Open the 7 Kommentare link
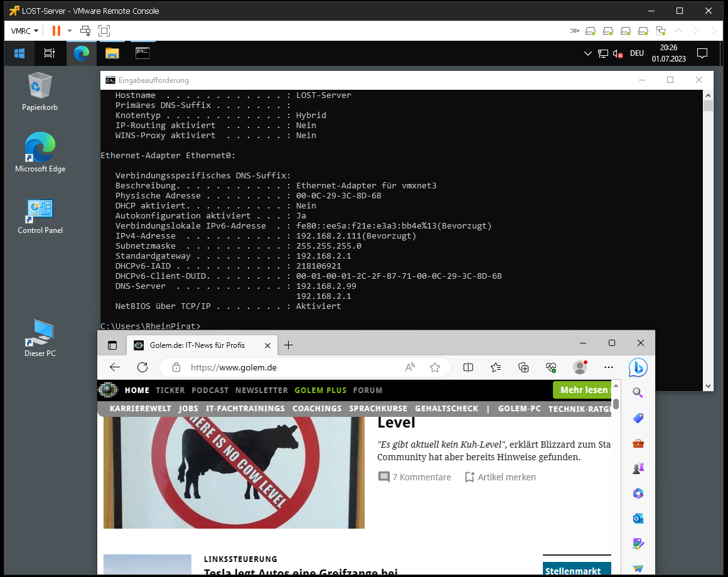This screenshot has width=728, height=577. pos(415,477)
